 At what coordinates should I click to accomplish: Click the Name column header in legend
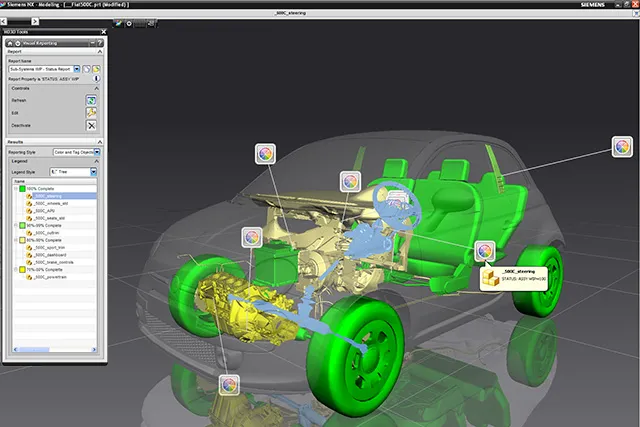(x=55, y=181)
